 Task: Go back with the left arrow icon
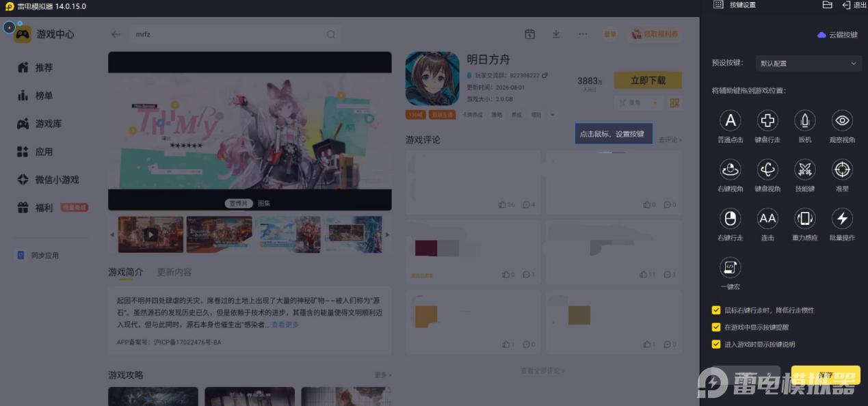[116, 34]
